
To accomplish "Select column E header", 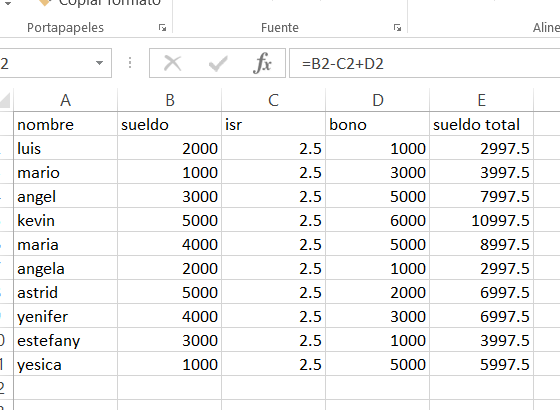I will [x=481, y=100].
